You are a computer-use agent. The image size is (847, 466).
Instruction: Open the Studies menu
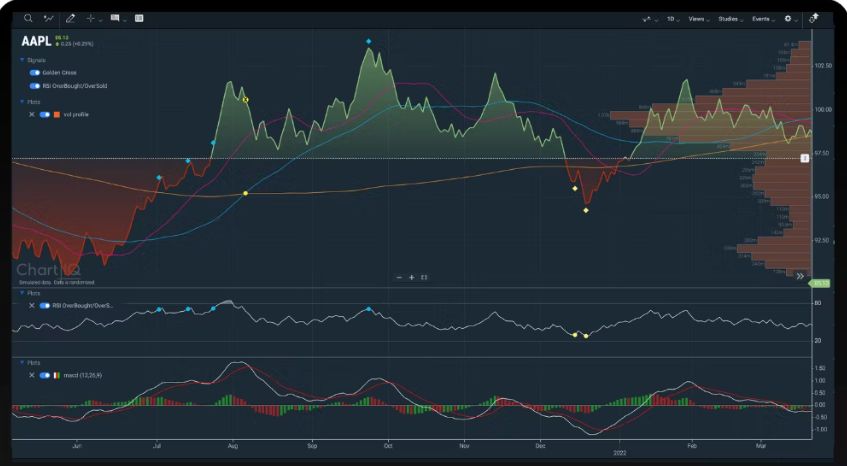730,19
